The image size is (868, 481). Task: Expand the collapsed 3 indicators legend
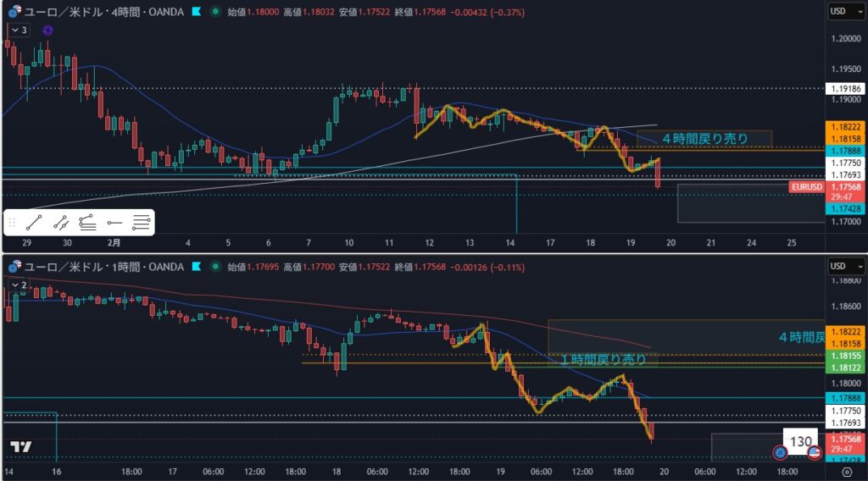(18, 30)
